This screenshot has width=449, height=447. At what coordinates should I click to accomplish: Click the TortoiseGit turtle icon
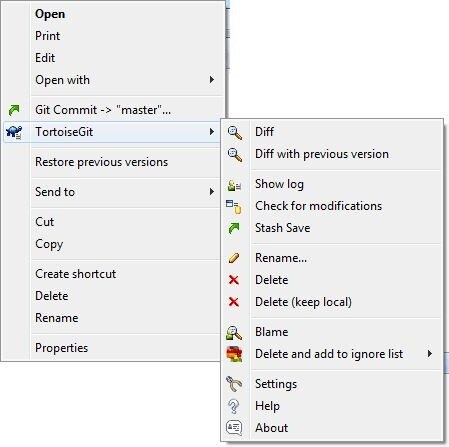click(14, 132)
